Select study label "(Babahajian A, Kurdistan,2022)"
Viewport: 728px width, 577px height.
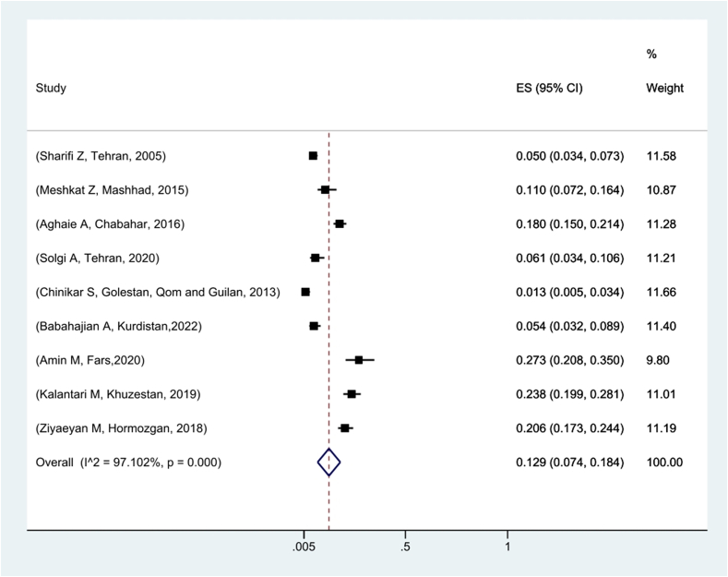coord(119,326)
